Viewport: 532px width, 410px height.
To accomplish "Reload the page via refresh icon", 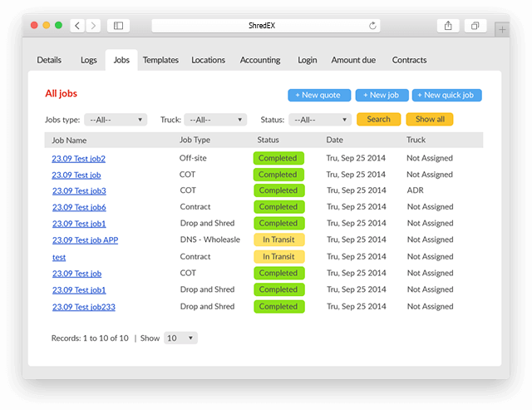I will tap(372, 26).
